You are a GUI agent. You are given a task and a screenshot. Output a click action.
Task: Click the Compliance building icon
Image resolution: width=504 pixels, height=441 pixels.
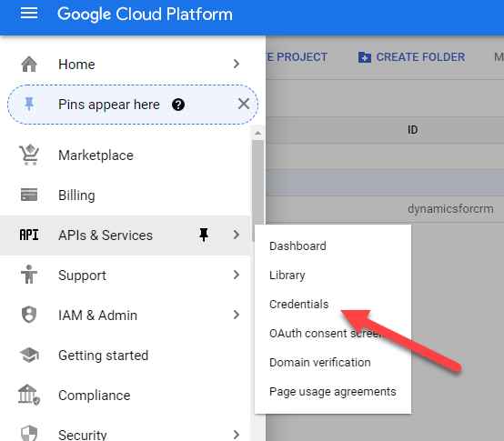pos(29,395)
